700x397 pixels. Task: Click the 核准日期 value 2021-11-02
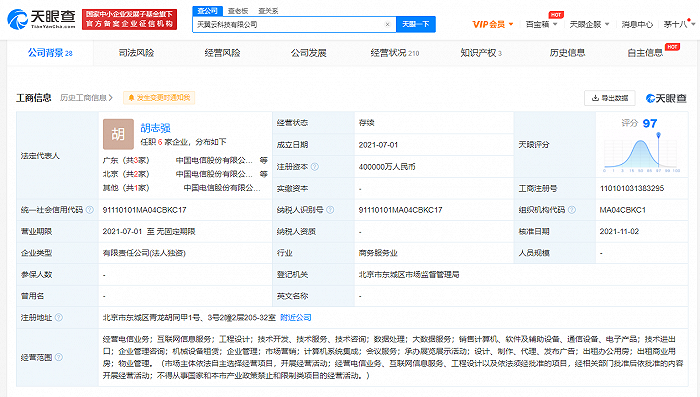pyautogui.click(x=619, y=231)
